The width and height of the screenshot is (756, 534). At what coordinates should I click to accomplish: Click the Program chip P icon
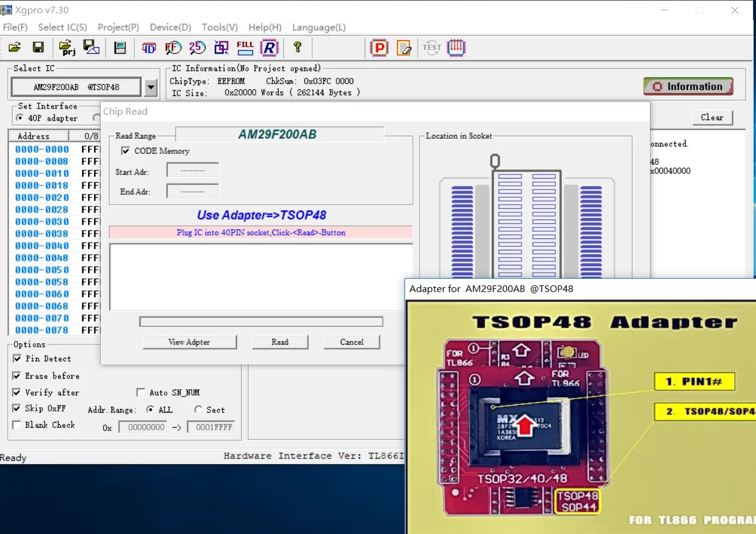(379, 48)
